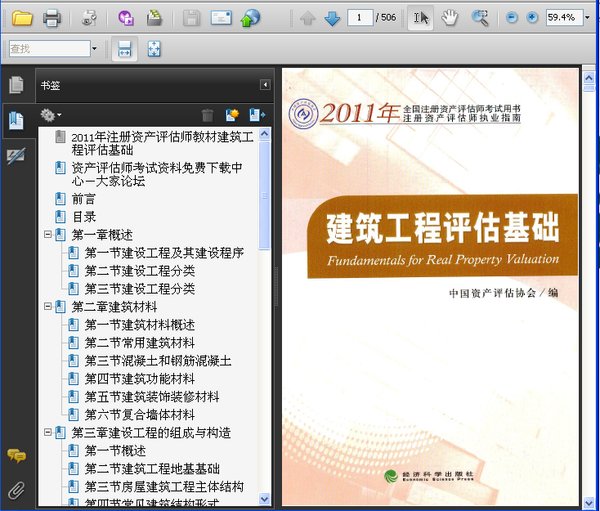Click the page number input field
600x511 pixels.
coord(360,18)
